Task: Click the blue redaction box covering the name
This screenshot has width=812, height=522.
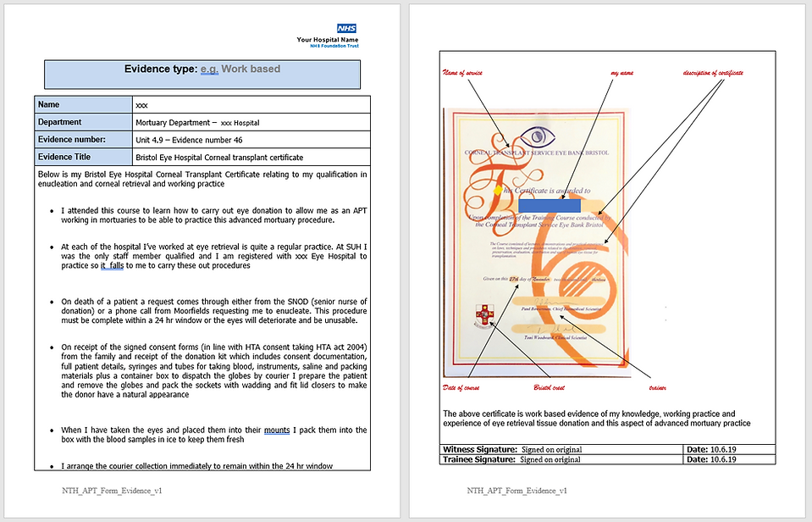Action: (550, 204)
